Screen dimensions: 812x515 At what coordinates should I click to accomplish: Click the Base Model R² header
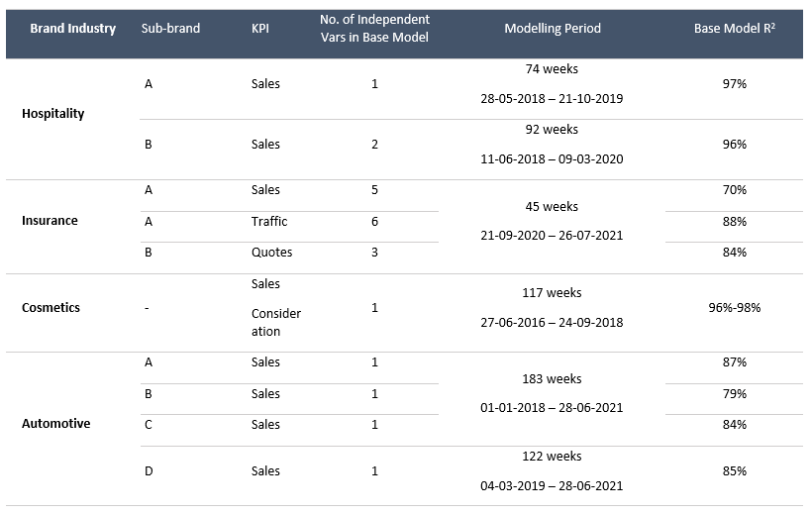pyautogui.click(x=735, y=29)
